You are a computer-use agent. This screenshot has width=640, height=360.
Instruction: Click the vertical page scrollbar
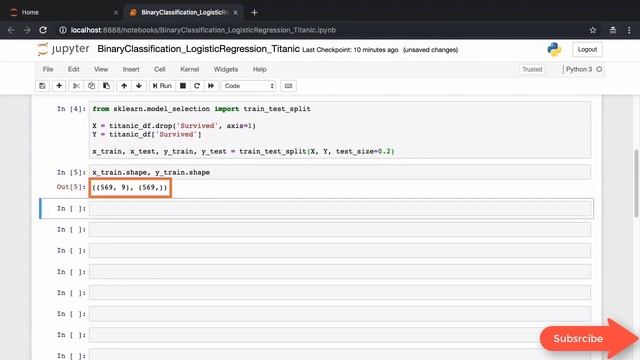click(x=637, y=184)
